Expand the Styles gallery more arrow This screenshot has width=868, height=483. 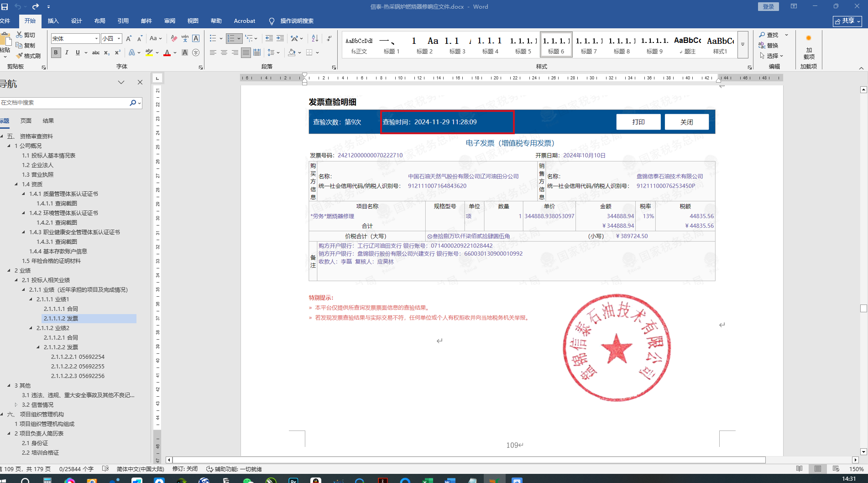(x=743, y=45)
